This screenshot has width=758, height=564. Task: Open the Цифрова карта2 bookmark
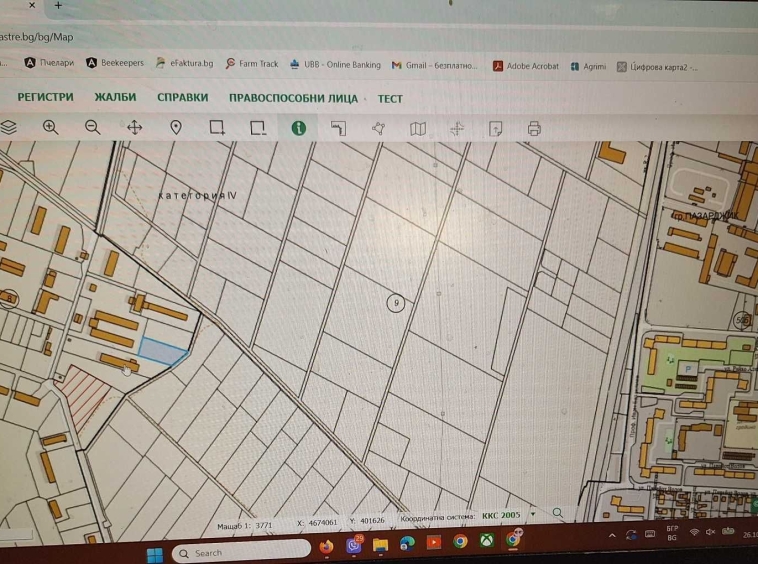pyautogui.click(x=657, y=67)
